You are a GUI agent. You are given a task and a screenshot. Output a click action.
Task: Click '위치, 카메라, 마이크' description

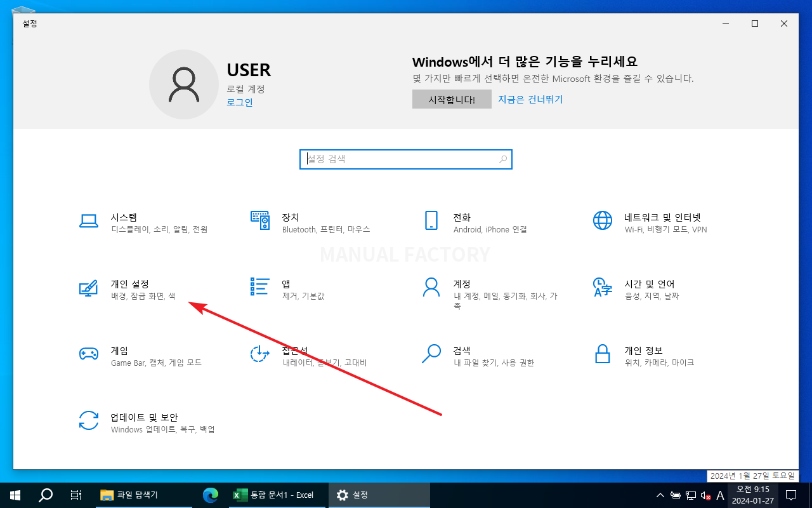659,363
